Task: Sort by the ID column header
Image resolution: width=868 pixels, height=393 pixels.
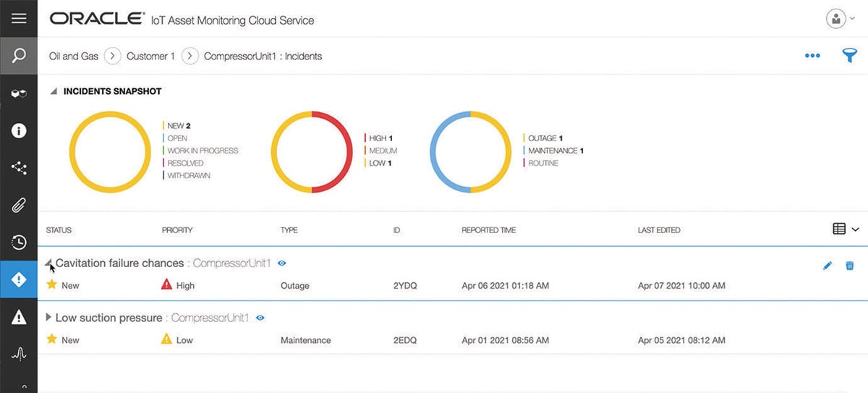Action: pyautogui.click(x=396, y=230)
